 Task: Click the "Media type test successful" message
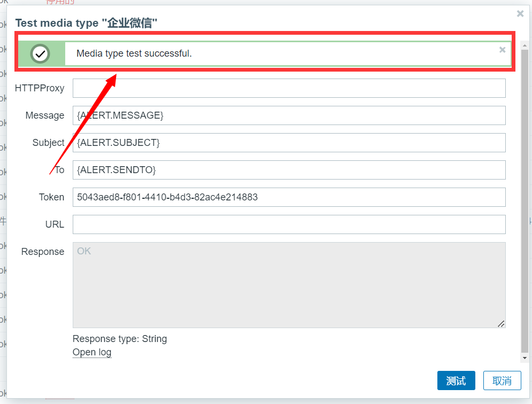pyautogui.click(x=134, y=53)
